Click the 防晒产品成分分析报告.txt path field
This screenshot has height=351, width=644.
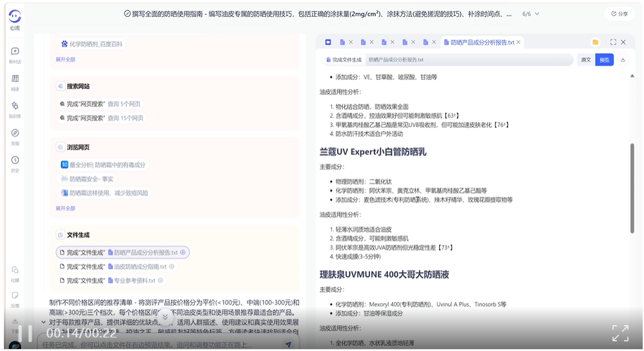[x=468, y=60]
